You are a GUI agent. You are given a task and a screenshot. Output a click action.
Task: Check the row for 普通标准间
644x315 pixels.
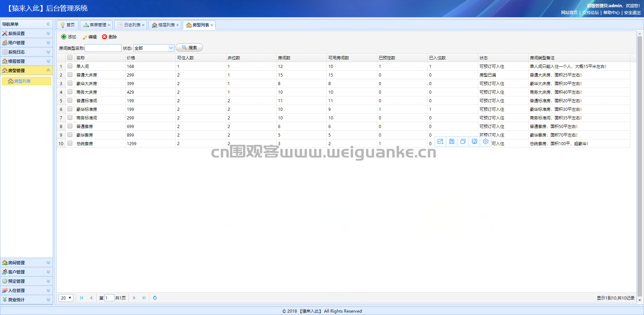click(70, 100)
